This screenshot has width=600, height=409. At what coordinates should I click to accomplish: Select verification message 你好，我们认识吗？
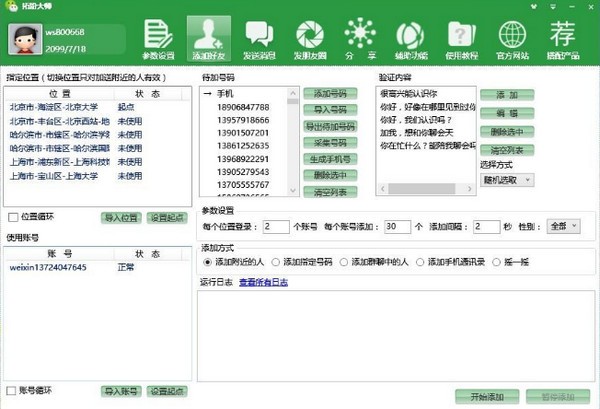pyautogui.click(x=416, y=120)
